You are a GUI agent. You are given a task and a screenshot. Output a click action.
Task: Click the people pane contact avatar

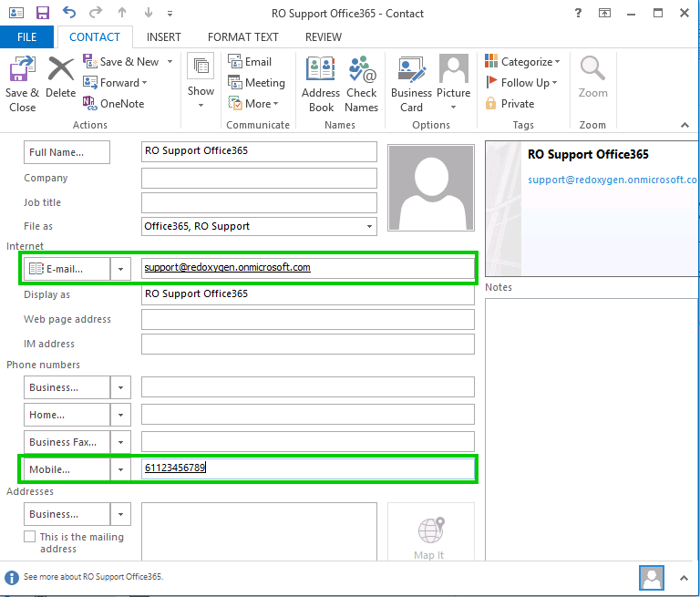tap(652, 578)
